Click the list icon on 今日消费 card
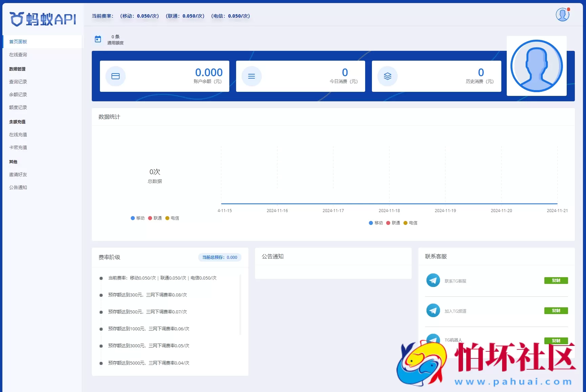586x392 pixels. click(251, 76)
